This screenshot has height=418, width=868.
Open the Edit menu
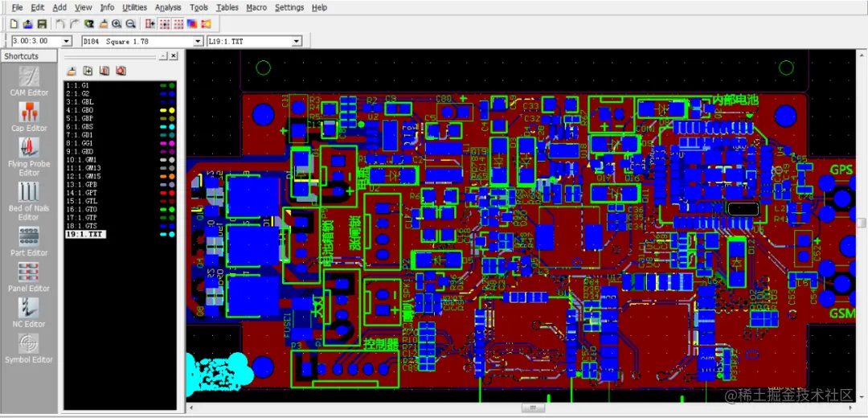point(38,8)
